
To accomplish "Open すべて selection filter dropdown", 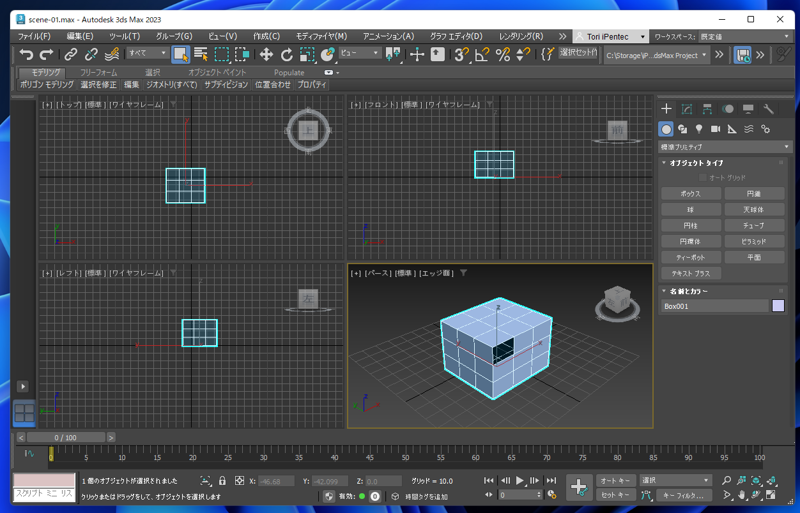I will pyautogui.click(x=147, y=53).
